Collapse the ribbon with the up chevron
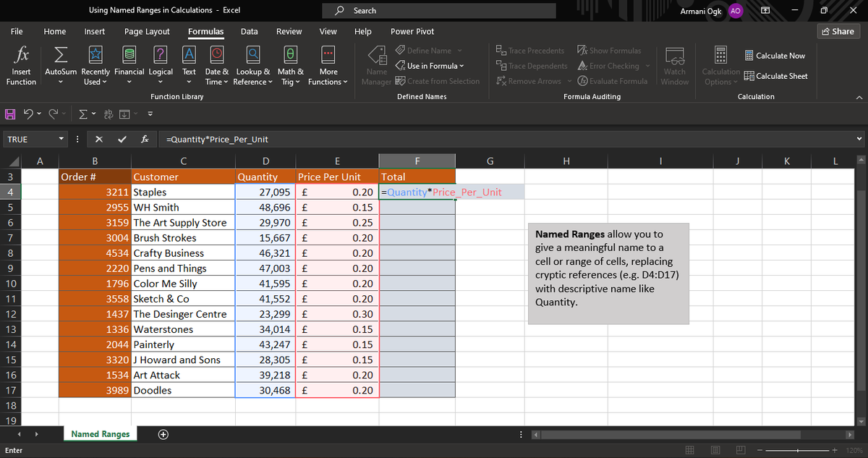868x458 pixels. [x=858, y=97]
